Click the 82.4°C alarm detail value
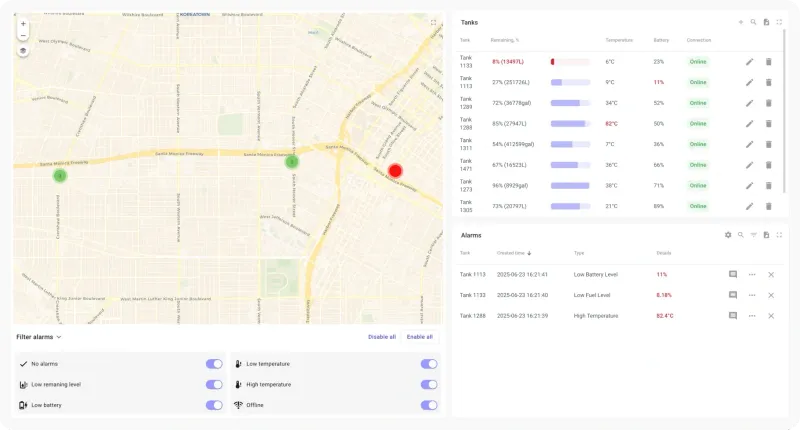800x430 pixels. click(x=665, y=316)
